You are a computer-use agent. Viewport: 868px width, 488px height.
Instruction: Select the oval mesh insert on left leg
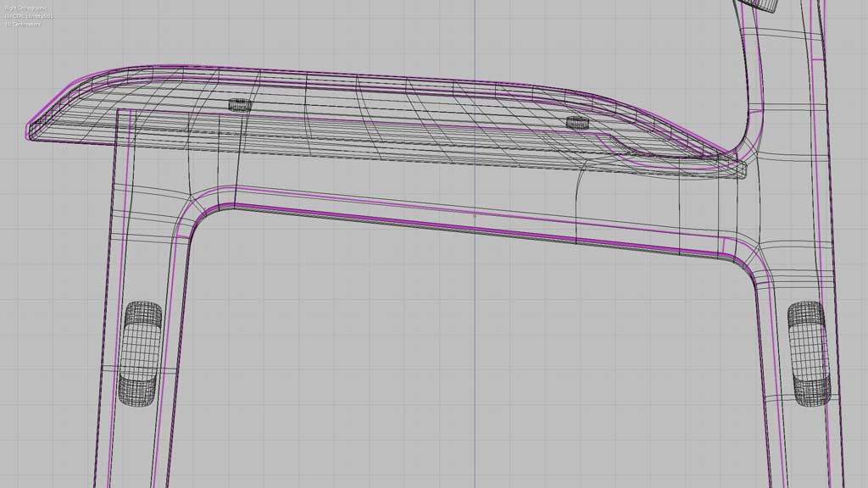tap(140, 352)
